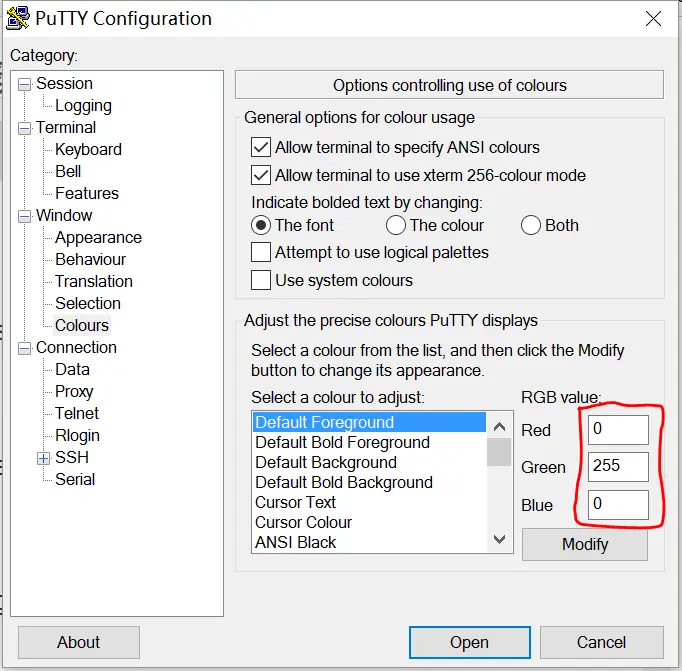This screenshot has height=671, width=682.
Task: Collapse the Window tree node
Action: (25, 216)
